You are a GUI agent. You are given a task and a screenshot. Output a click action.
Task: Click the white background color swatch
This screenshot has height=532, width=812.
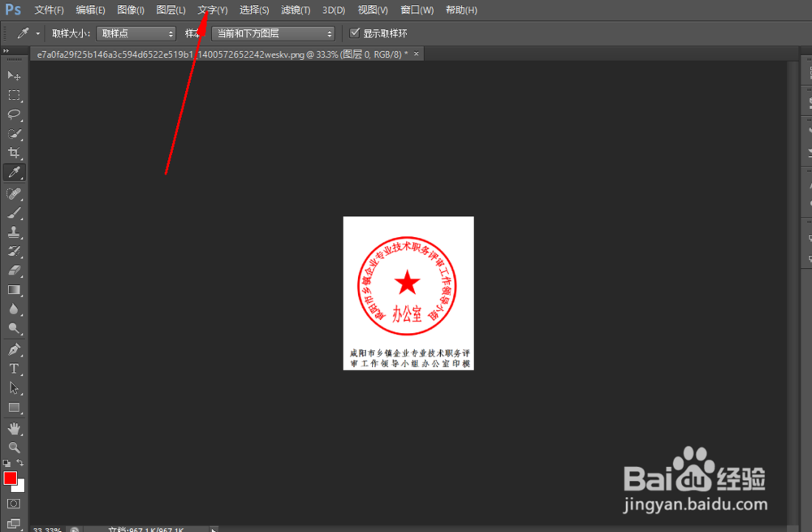click(20, 487)
